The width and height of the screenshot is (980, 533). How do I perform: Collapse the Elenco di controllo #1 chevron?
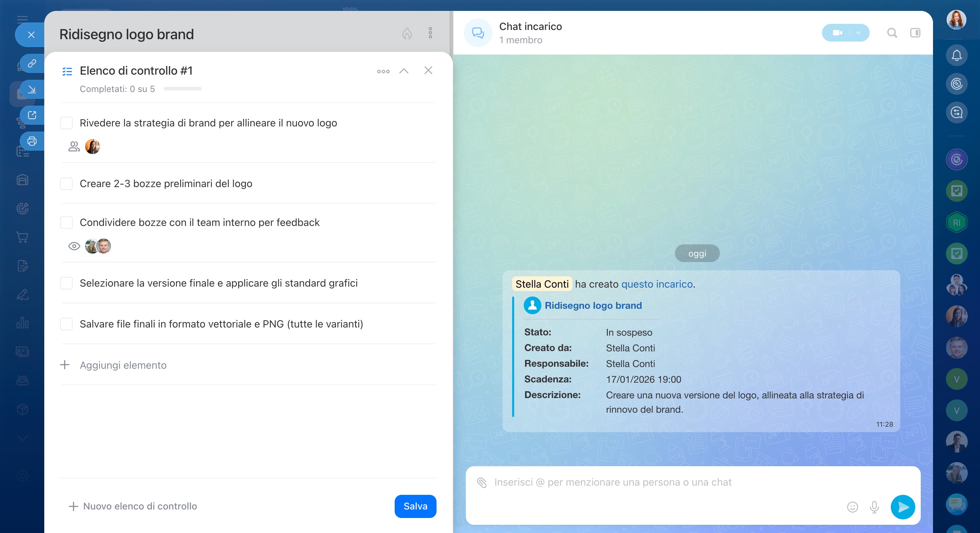[x=404, y=71]
